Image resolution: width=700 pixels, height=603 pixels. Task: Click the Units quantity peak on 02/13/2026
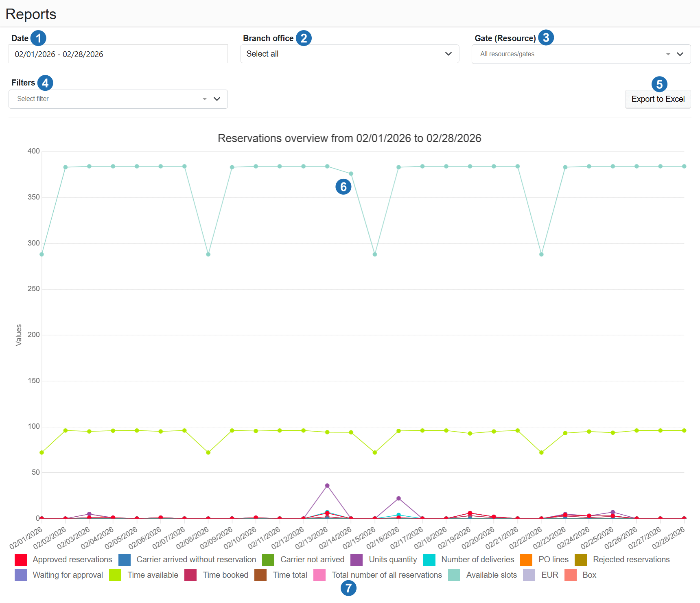point(327,486)
